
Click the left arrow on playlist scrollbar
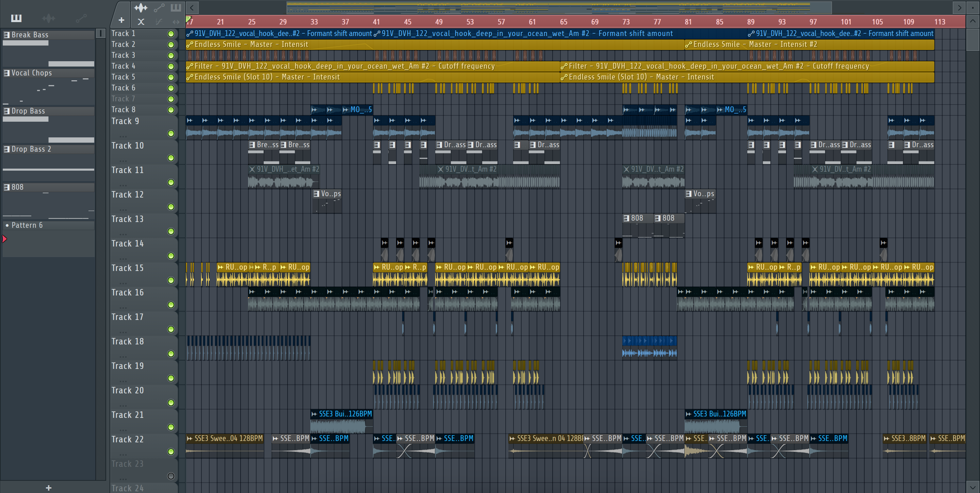pyautogui.click(x=192, y=7)
